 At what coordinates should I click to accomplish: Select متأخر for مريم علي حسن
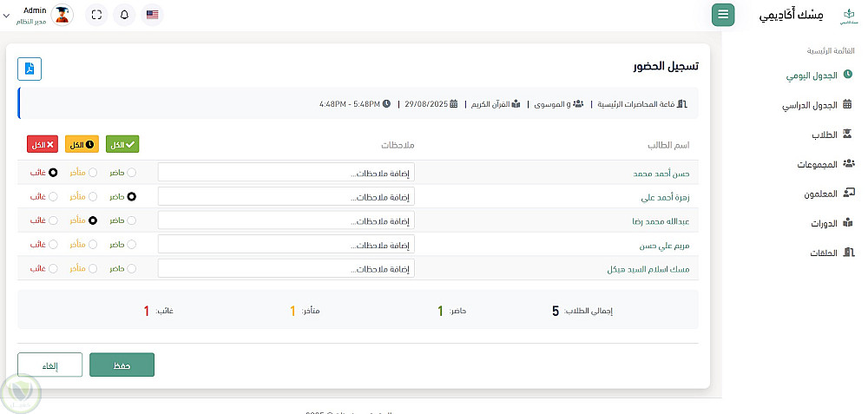point(93,244)
